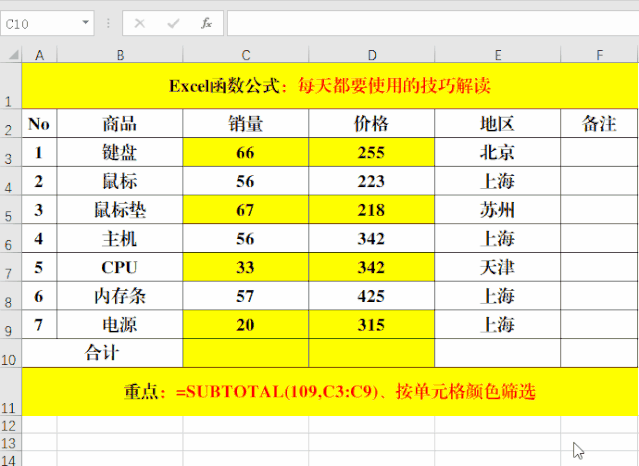Select the 'CPU' product cell
This screenshot has width=639, height=466.
click(x=120, y=267)
